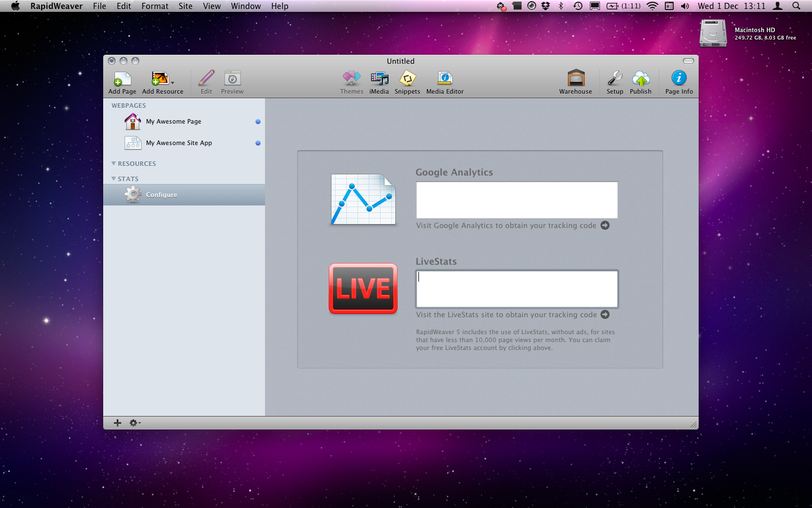Open the Site menu

click(x=186, y=6)
